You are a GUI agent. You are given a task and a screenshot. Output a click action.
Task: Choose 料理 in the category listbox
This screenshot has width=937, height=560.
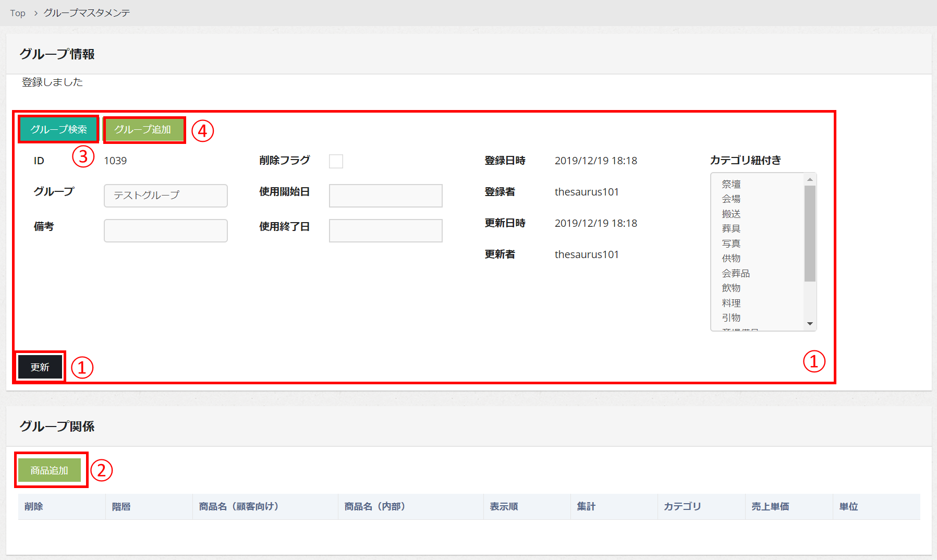click(x=731, y=303)
